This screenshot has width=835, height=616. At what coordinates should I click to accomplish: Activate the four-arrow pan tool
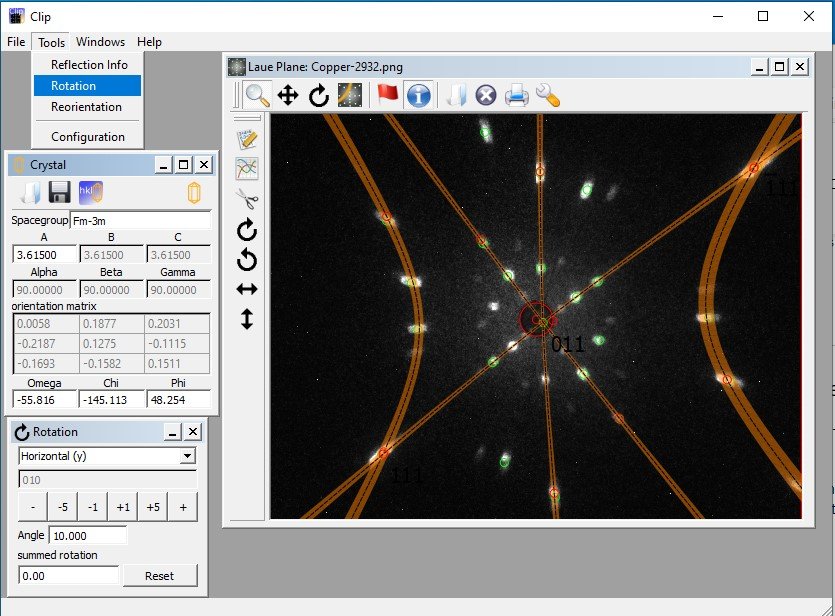(288, 95)
